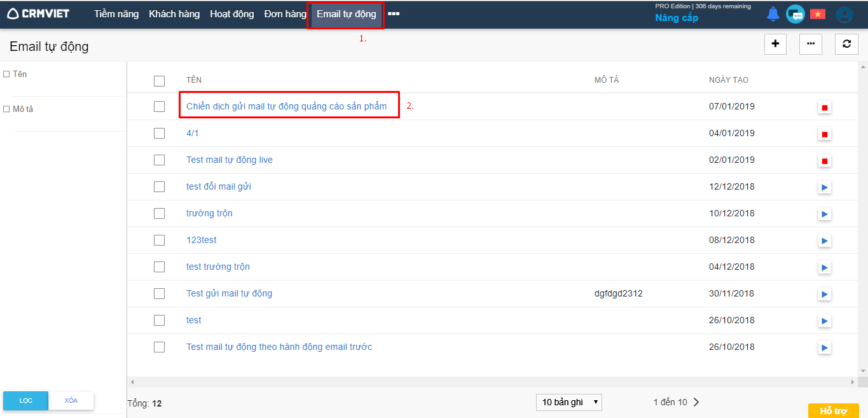Go to next page with arrow
The width and height of the screenshot is (868, 418).
[x=696, y=402]
